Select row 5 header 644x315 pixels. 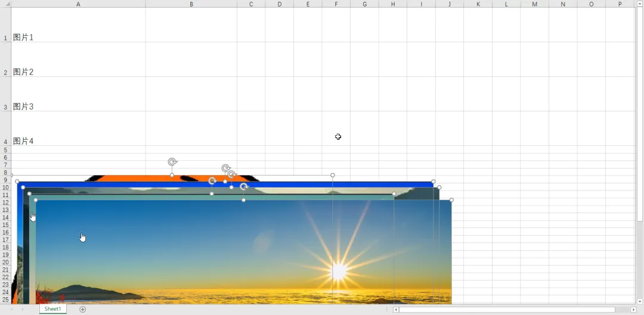[5, 149]
